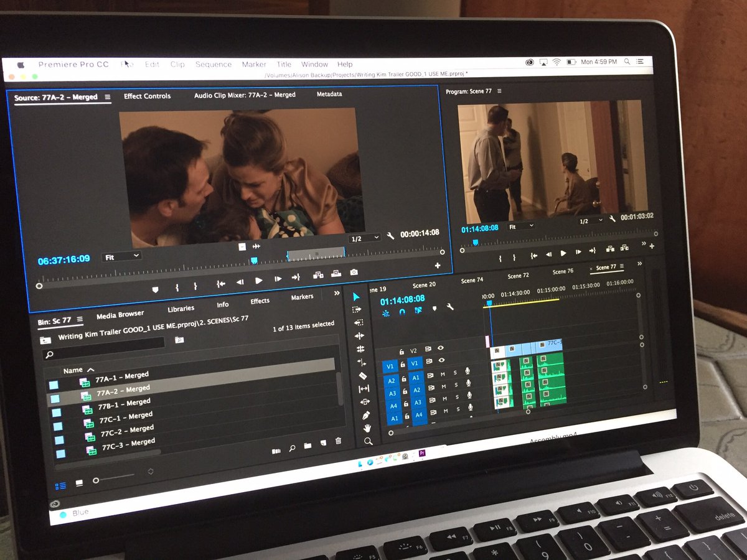Open timeline display settings wrench
This screenshot has width=747, height=560.
(449, 307)
